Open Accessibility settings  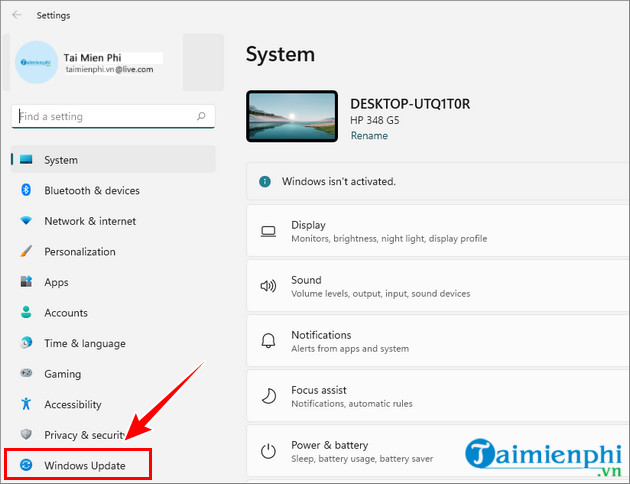click(x=113, y=404)
